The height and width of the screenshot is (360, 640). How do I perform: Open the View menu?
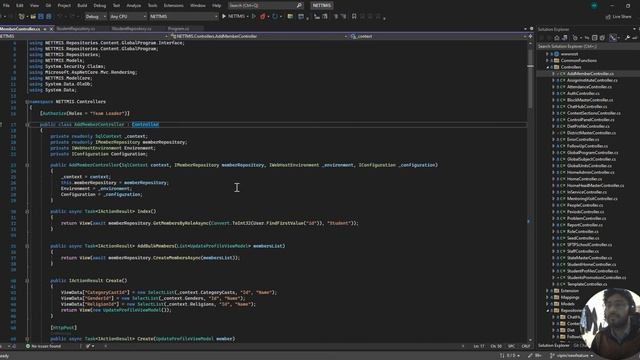[34, 6]
